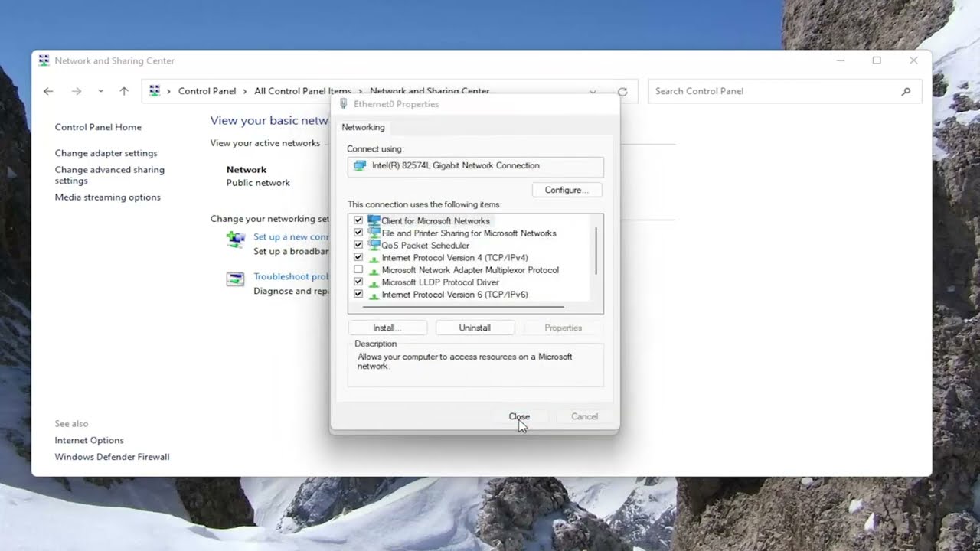
Task: Click the Back arrow in Network and Sharing Center
Action: pos(48,91)
